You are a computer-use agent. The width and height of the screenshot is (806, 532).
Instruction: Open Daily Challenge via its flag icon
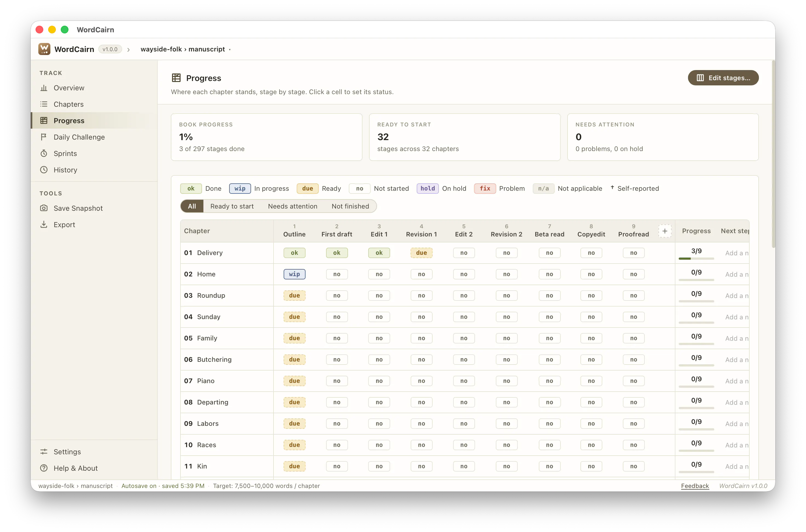click(44, 137)
